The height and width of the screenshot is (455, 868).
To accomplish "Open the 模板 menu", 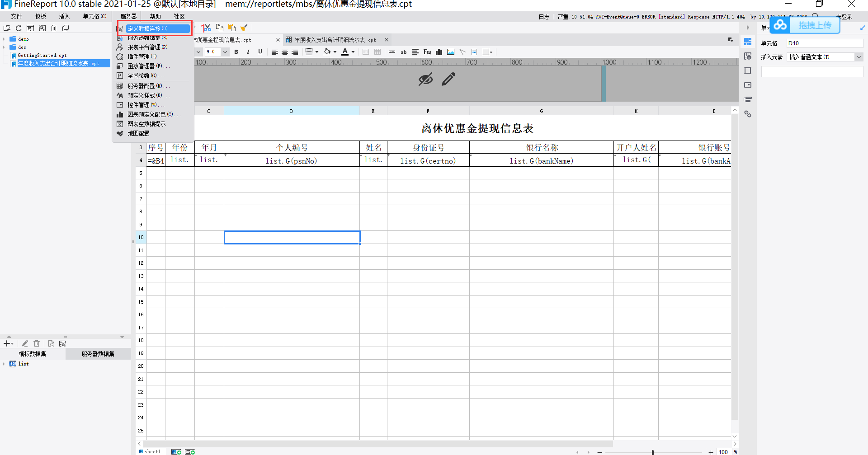I will [x=41, y=16].
